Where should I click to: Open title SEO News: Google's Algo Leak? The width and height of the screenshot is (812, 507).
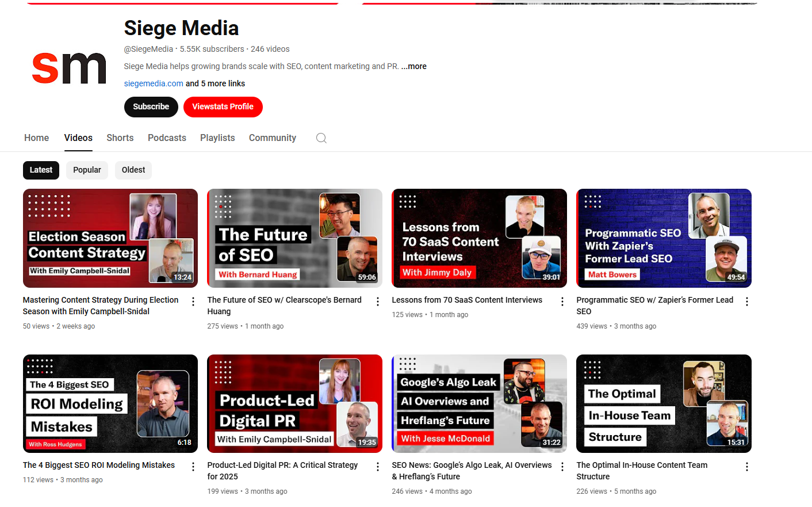point(472,471)
